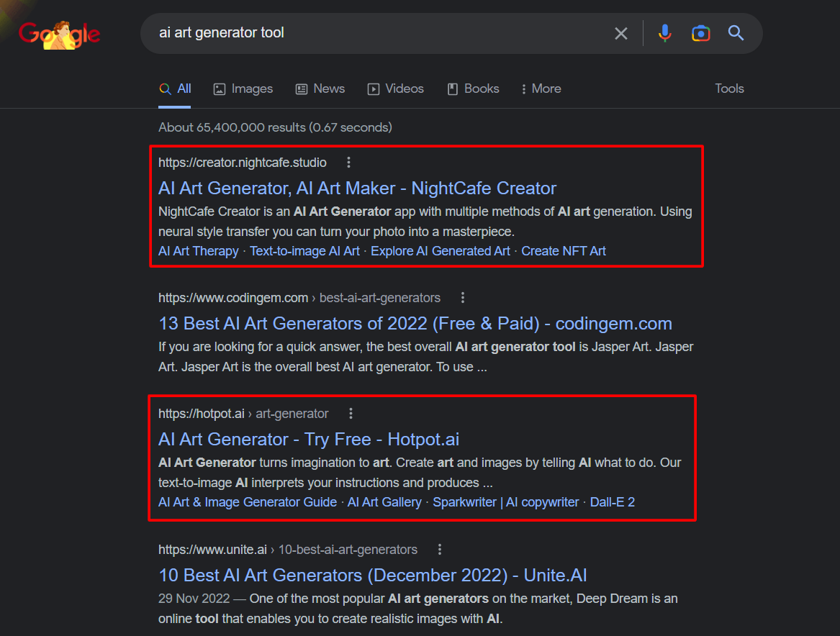Open 13 Best AI Art Generators link
The width and height of the screenshot is (840, 636).
tap(415, 324)
